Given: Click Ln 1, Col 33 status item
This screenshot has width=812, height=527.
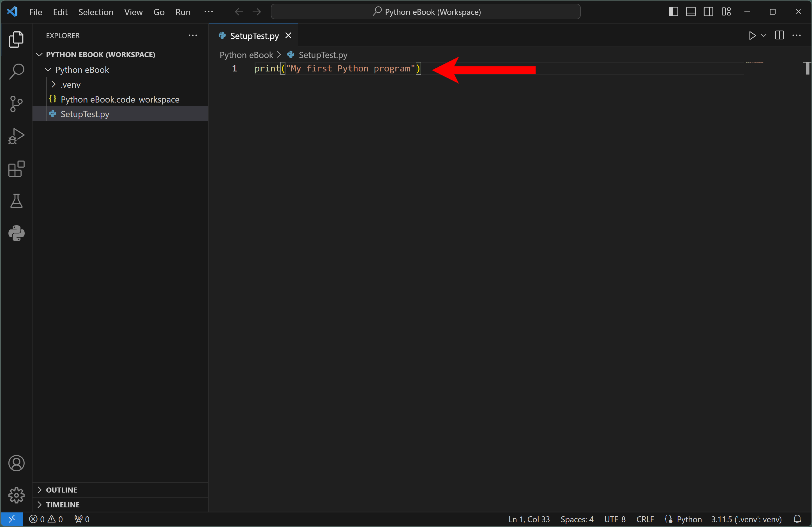Looking at the screenshot, I should (x=529, y=519).
